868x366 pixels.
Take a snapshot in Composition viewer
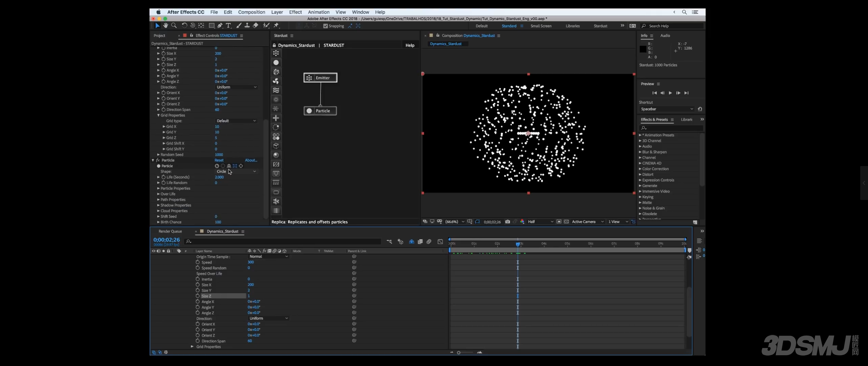coord(507,222)
